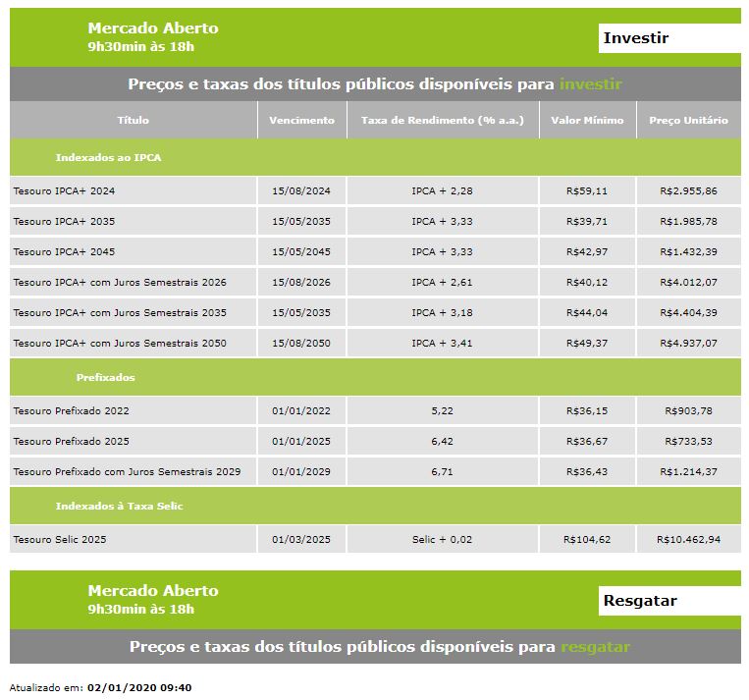Open Tesouro IPCA+ com Juros Semestrais 2026

click(120, 282)
